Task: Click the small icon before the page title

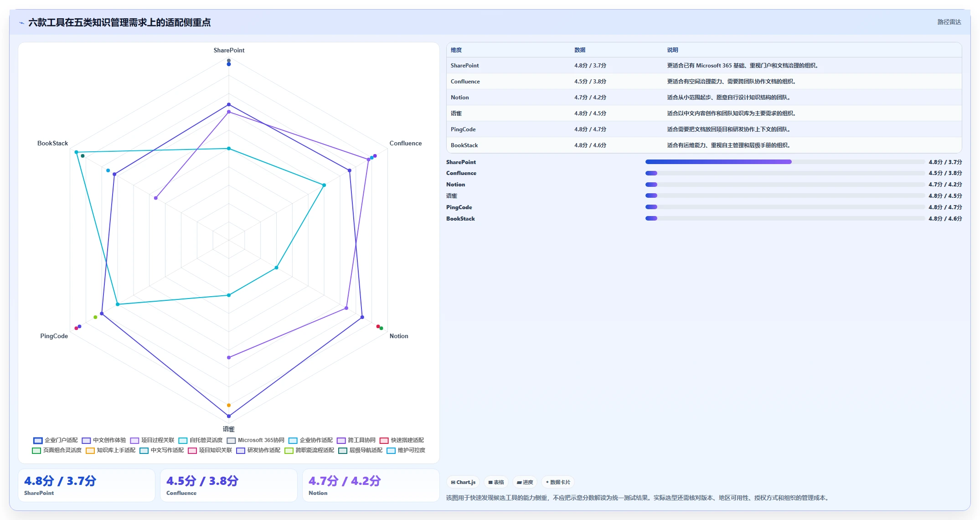Action: point(21,23)
